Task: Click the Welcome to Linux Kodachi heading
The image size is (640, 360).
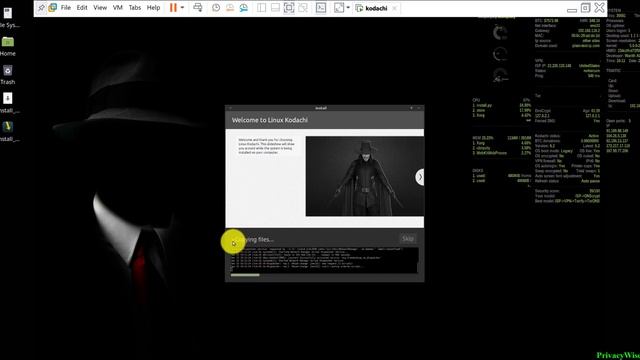Action: click(x=270, y=120)
